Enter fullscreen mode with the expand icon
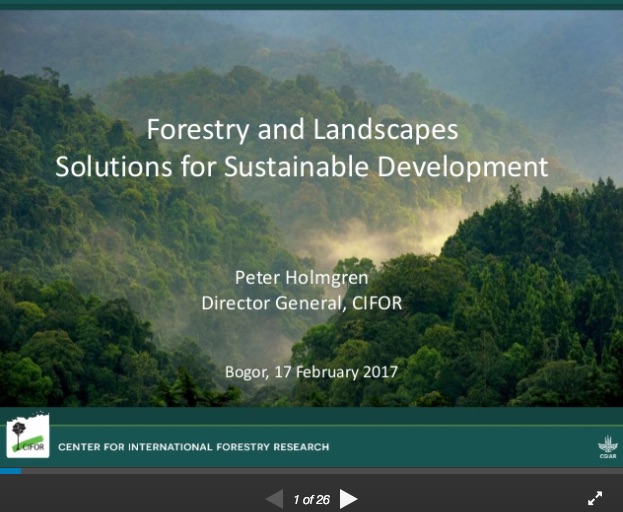The image size is (623, 512). click(594, 498)
